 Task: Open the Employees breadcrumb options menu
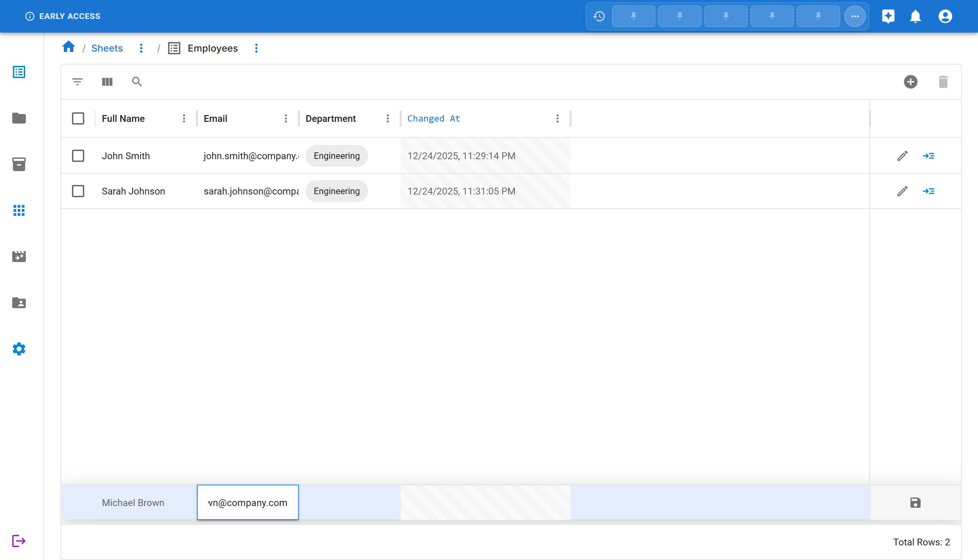click(x=256, y=49)
